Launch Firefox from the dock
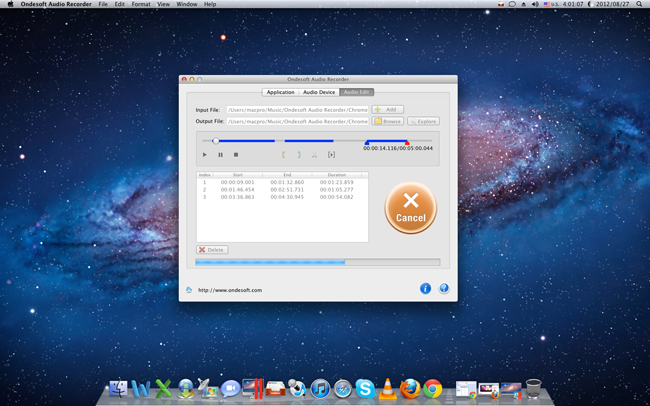 [410, 389]
